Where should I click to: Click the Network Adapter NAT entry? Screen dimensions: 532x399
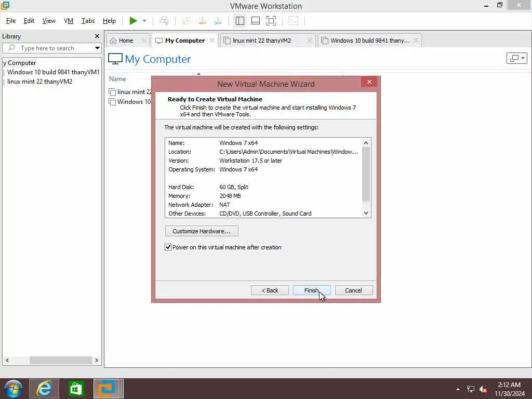[x=224, y=205]
